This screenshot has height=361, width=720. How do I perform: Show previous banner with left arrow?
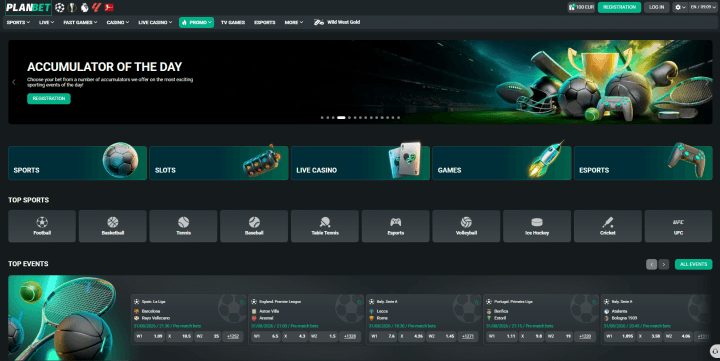point(14,82)
